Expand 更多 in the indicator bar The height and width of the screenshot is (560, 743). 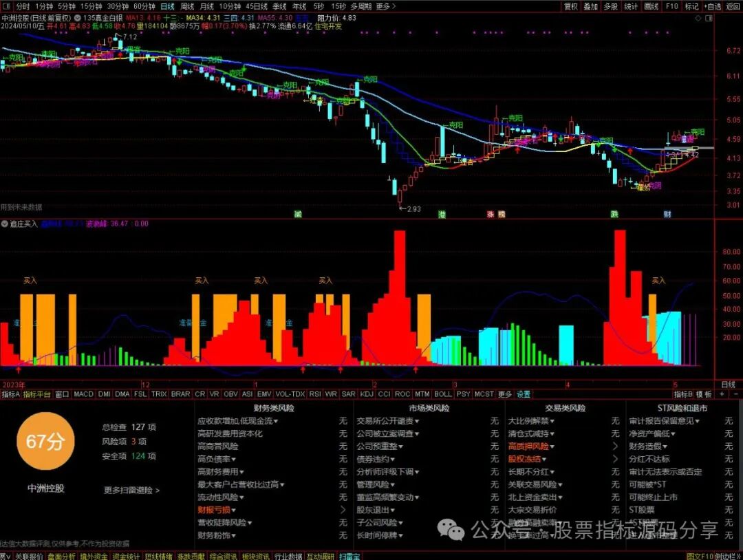click(505, 394)
